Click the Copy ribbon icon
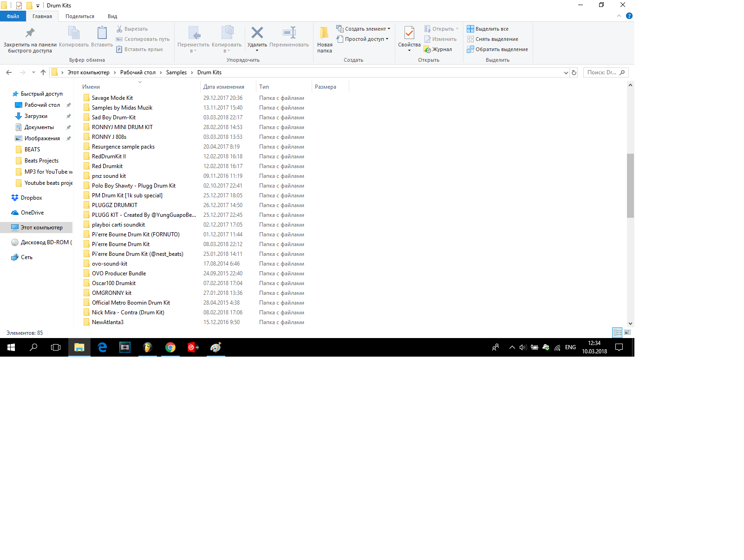Screen dimensions: 744x560 click(x=74, y=33)
